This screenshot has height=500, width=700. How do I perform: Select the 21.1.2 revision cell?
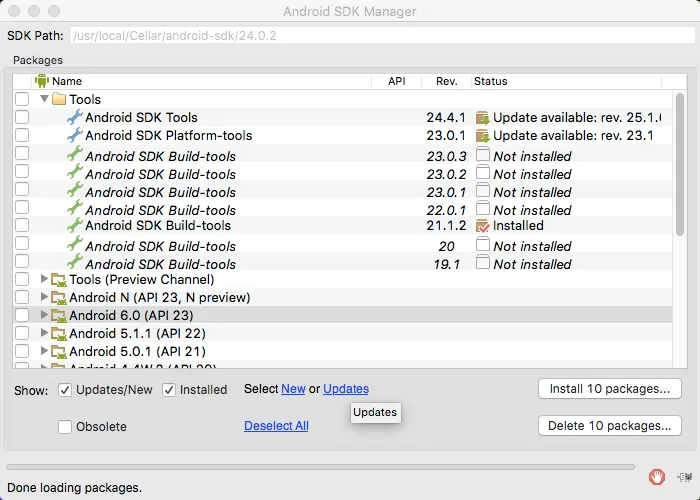click(446, 225)
